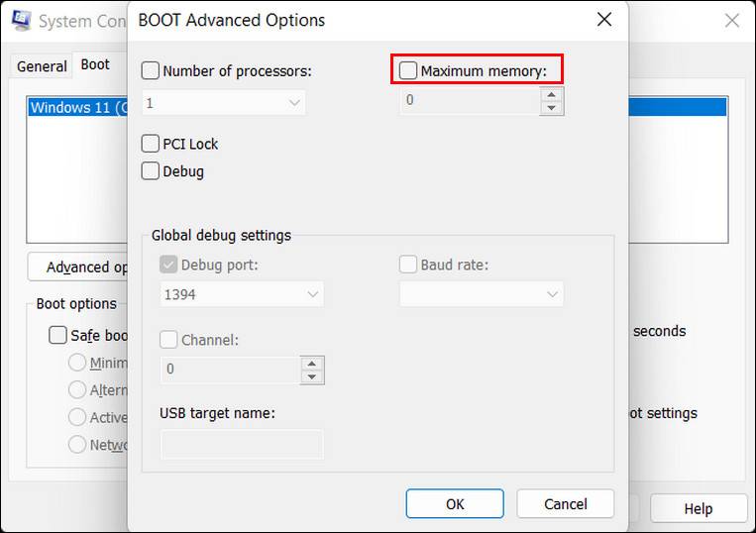
Task: Check the Maximum memory option
Action: pyautogui.click(x=408, y=70)
